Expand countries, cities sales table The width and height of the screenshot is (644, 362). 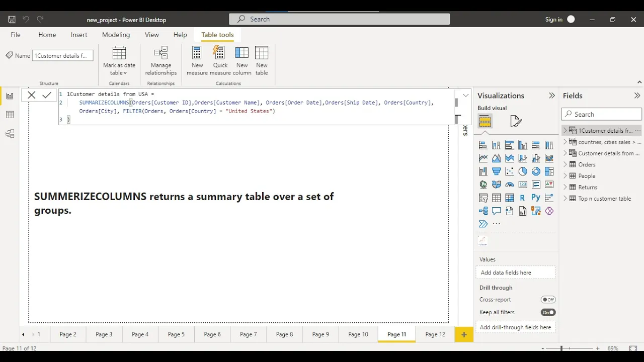(565, 142)
